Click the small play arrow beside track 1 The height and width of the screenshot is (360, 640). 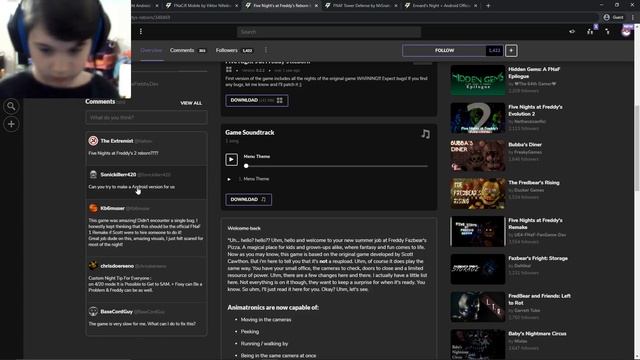[229, 179]
